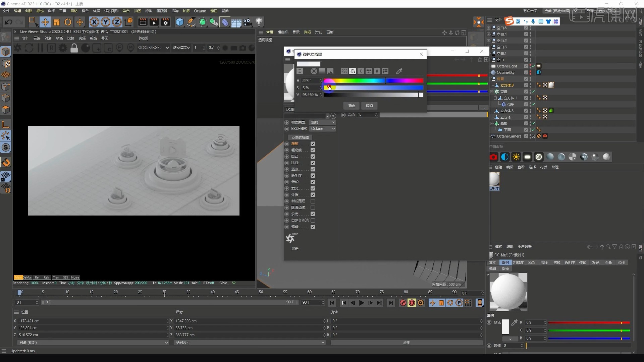This screenshot has width=644, height=362.
Task: Pick a color with the eyedropper in the color picker
Action: 399,71
